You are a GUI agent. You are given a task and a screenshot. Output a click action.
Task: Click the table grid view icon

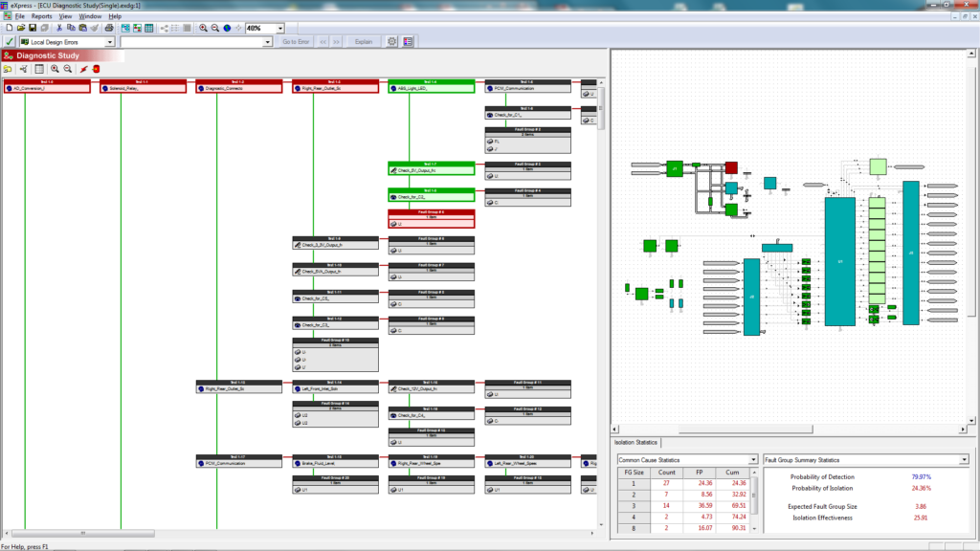click(x=148, y=28)
